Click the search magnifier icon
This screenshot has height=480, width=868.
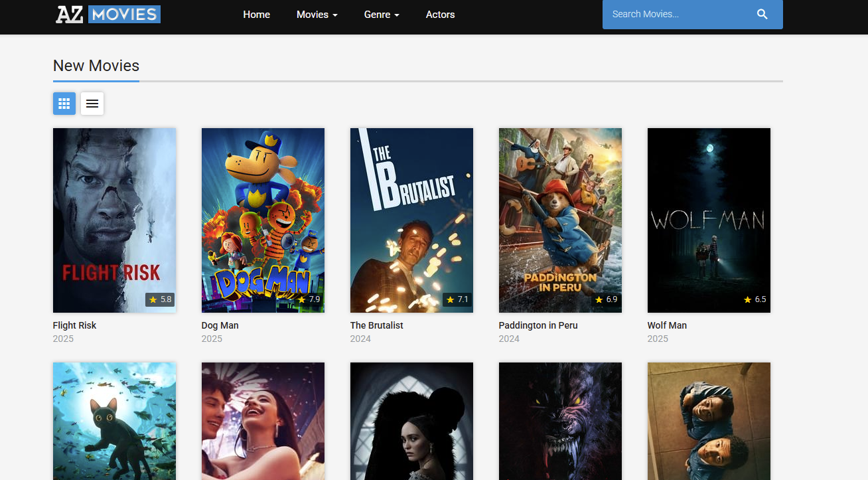click(762, 14)
